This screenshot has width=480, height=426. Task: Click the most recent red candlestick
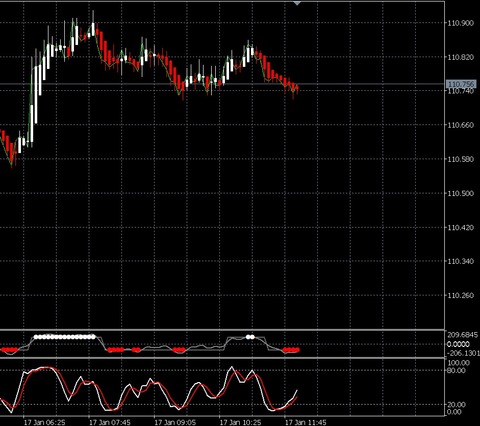tap(297, 88)
